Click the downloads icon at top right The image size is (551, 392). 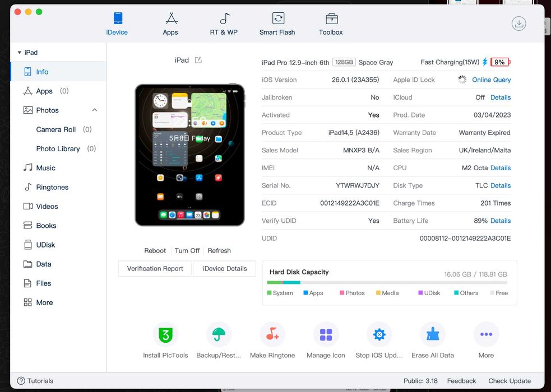[518, 24]
